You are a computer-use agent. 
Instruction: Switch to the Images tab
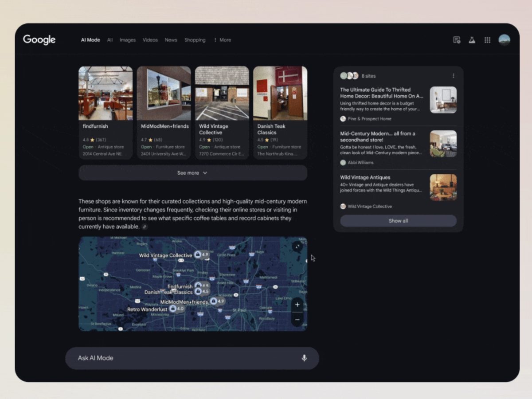click(128, 40)
